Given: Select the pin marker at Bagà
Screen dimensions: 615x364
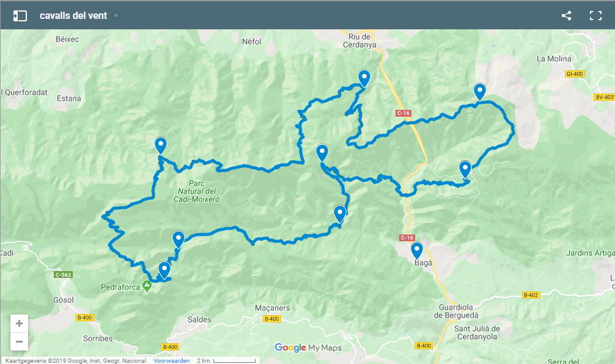Looking at the screenshot, I should (416, 251).
